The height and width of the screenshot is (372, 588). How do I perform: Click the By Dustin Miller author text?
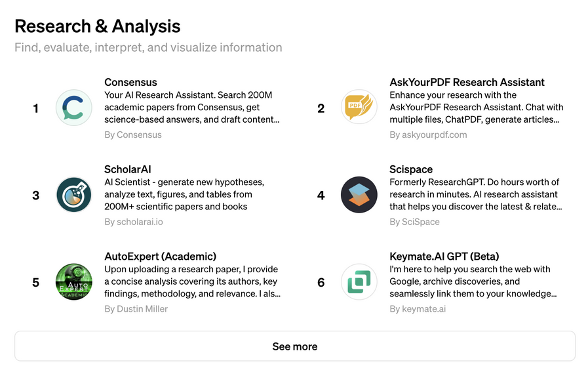(x=136, y=309)
